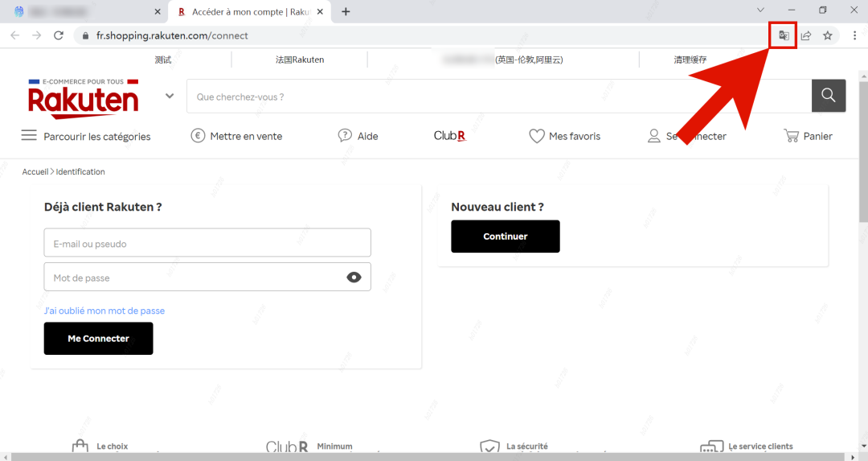Click the Panier cart icon
The image size is (868, 461).
tap(791, 135)
